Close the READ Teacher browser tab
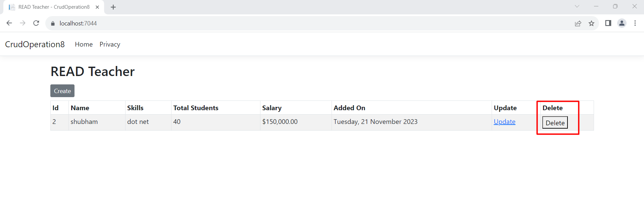This screenshot has width=644, height=211. (x=97, y=7)
